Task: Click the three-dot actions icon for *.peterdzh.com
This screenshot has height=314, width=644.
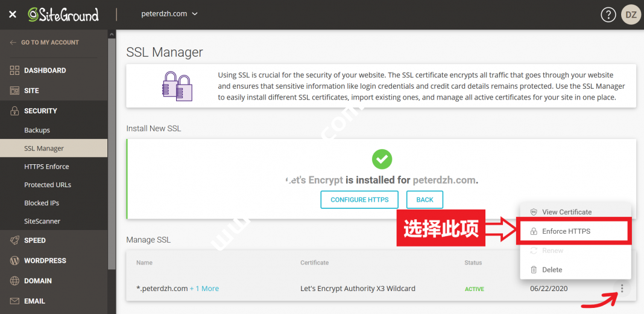Action: pyautogui.click(x=622, y=289)
